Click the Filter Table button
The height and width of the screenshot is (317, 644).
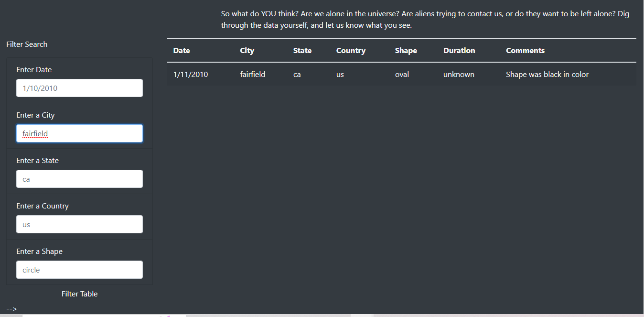(79, 294)
